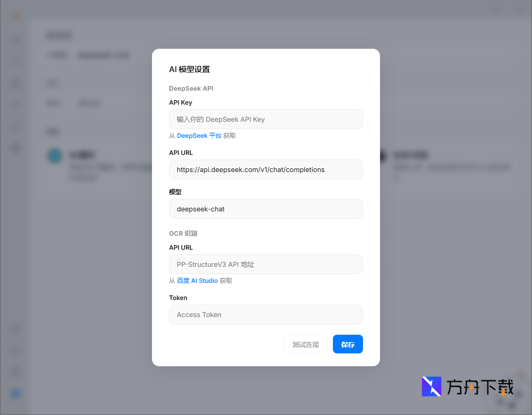Image resolution: width=532 pixels, height=415 pixels.
Task: Click the orange app logo atop the sidebar
Action: [x=16, y=17]
